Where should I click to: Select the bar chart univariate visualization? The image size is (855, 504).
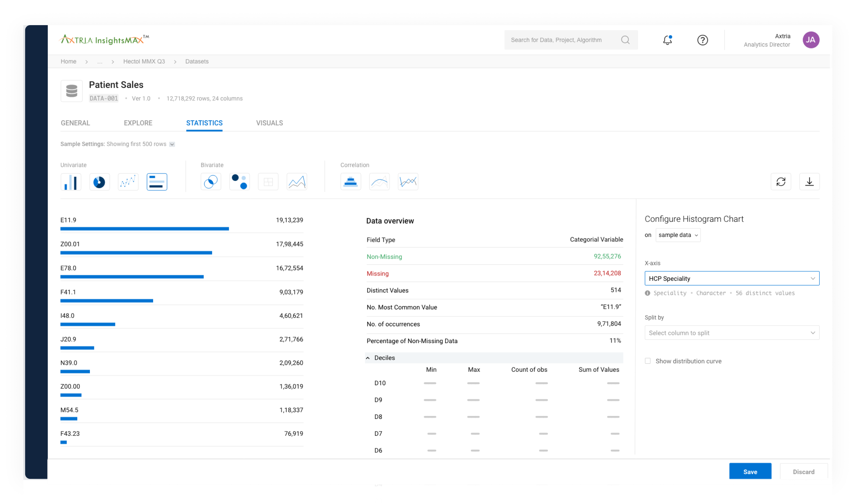point(71,182)
